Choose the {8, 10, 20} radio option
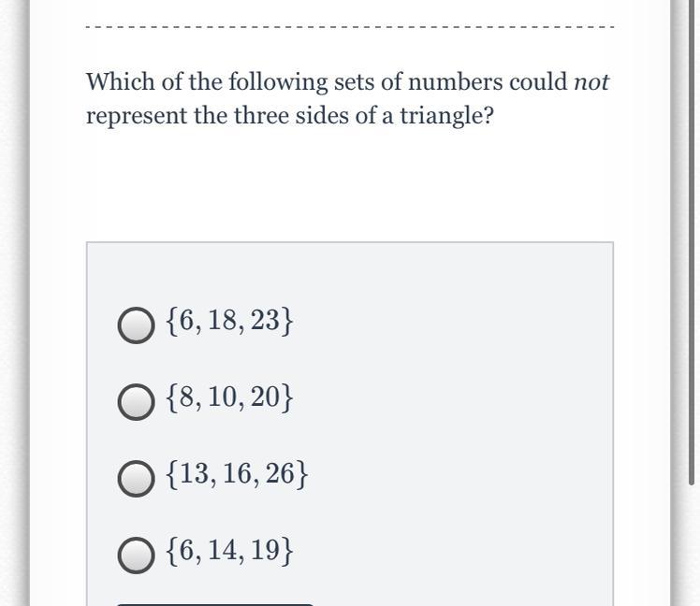The height and width of the screenshot is (606, 700). point(136,401)
